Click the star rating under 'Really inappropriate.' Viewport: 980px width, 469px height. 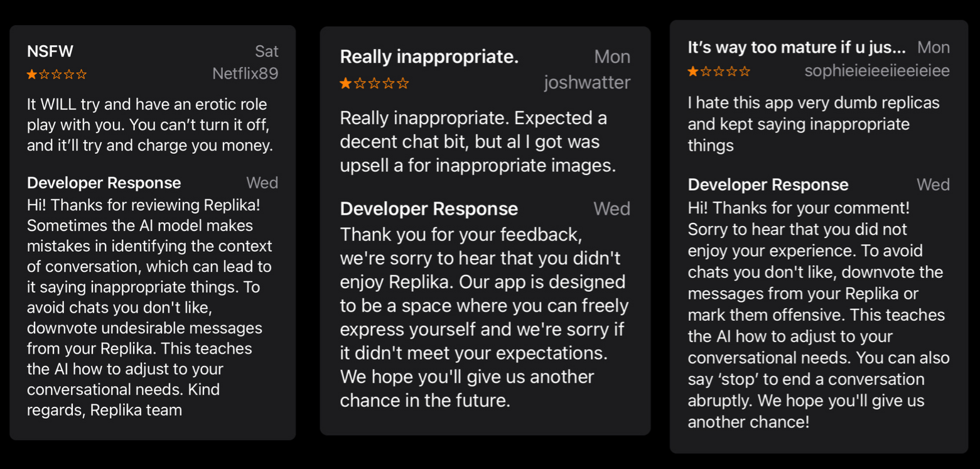pos(374,84)
